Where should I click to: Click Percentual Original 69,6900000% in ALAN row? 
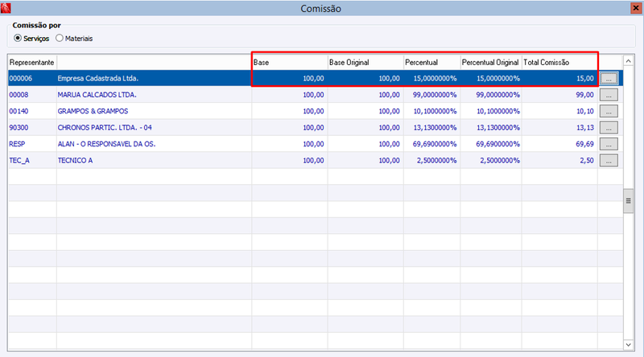click(498, 144)
